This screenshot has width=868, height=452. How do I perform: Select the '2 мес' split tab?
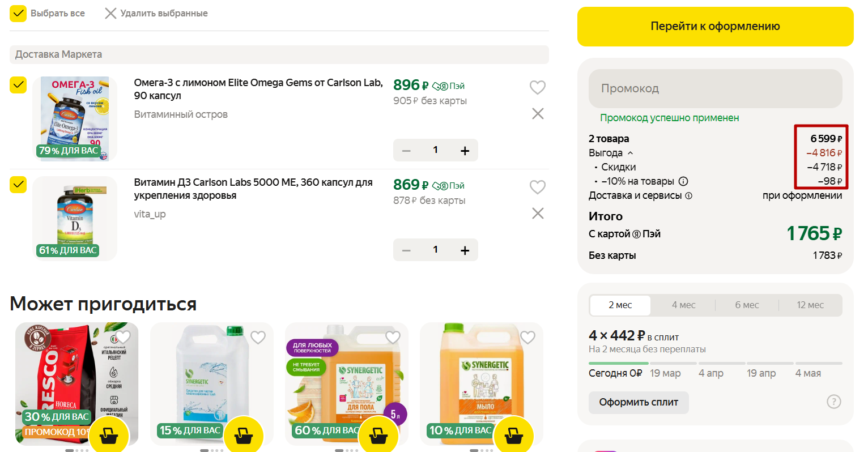[620, 305]
